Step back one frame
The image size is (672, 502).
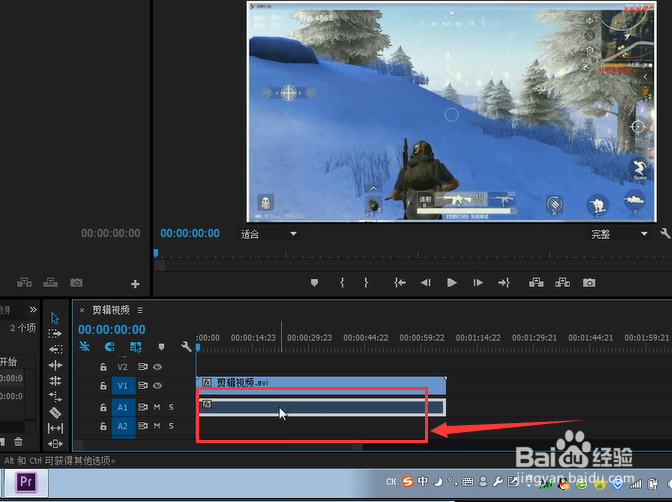(426, 283)
